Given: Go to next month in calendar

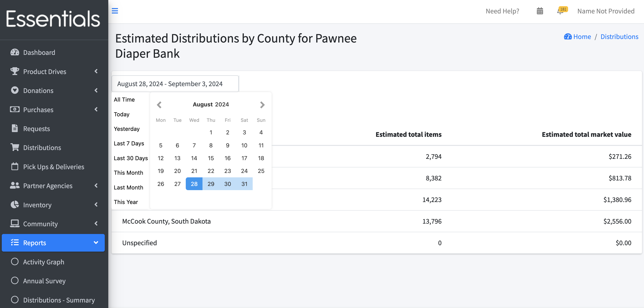Looking at the screenshot, I should [262, 105].
